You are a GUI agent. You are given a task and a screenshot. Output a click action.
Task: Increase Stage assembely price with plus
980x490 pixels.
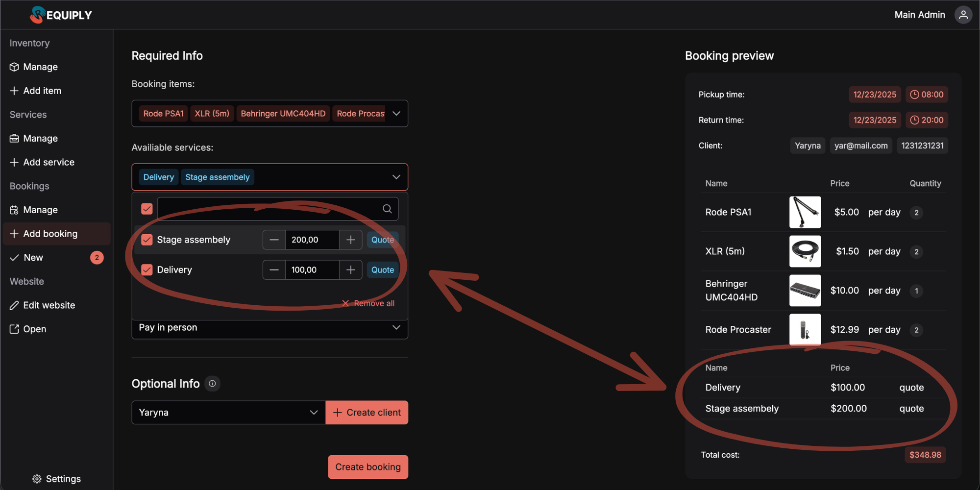[x=350, y=240]
